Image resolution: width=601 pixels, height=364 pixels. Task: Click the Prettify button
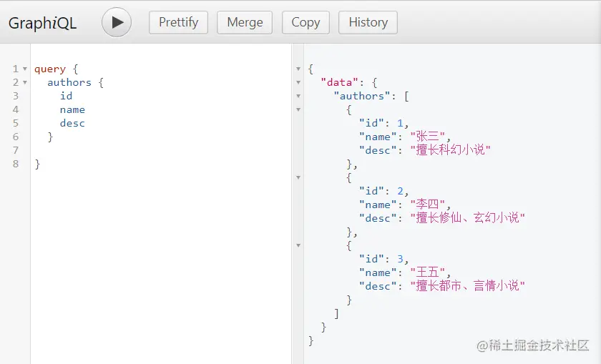(x=178, y=22)
